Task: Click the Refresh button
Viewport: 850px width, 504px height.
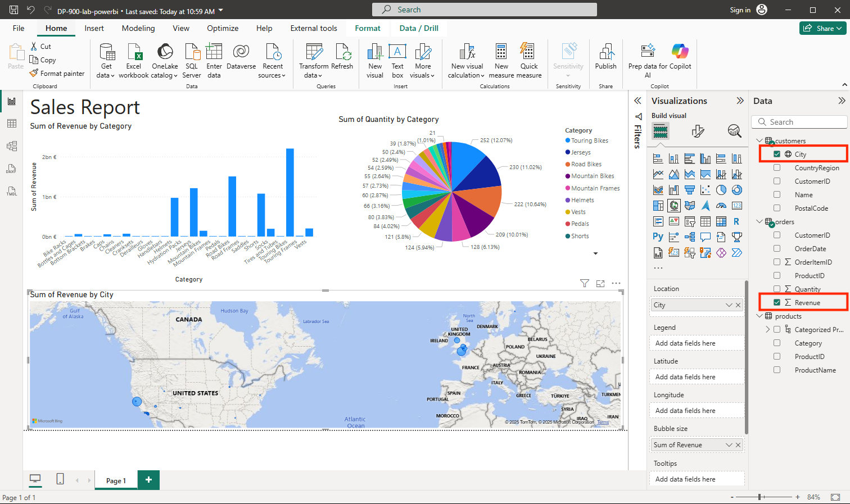Action: pos(342,57)
